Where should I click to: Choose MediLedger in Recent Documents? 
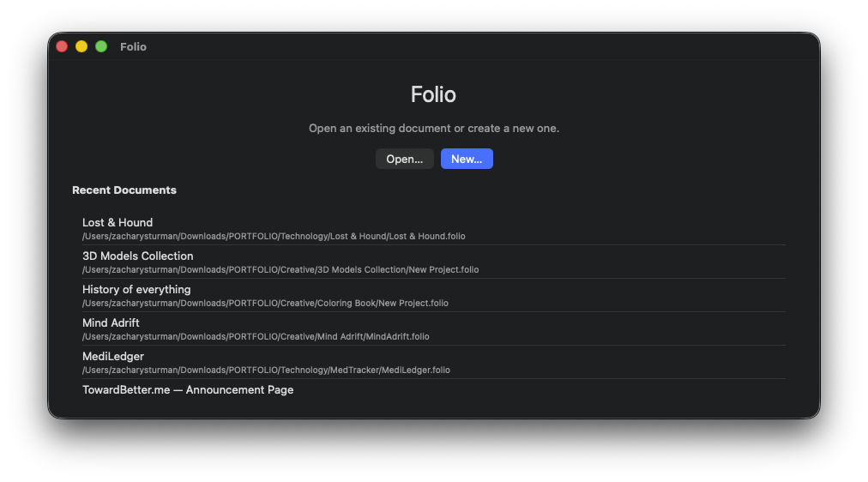pyautogui.click(x=113, y=356)
